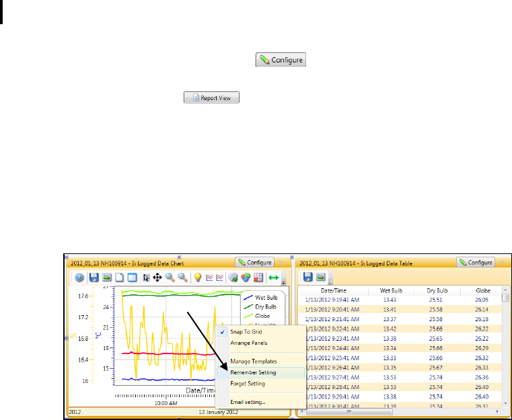Click the save floppy icon in chart toolbar
The image size is (512, 420).
[x=94, y=278]
